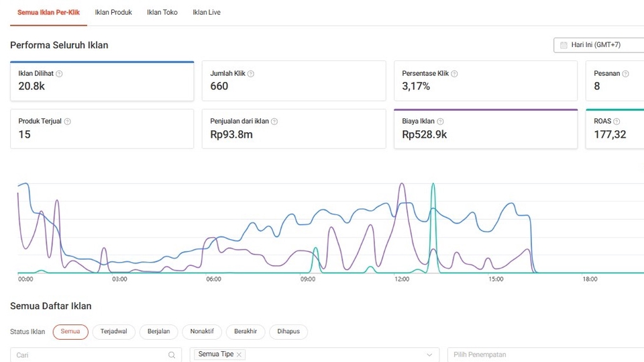Click the help icon beside Produk Terjual
The image size is (644, 362).
pyautogui.click(x=67, y=122)
